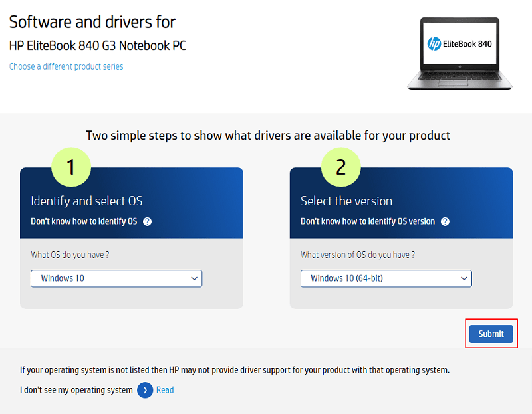Open Choose a different product series link
532x414 pixels.
click(x=66, y=66)
